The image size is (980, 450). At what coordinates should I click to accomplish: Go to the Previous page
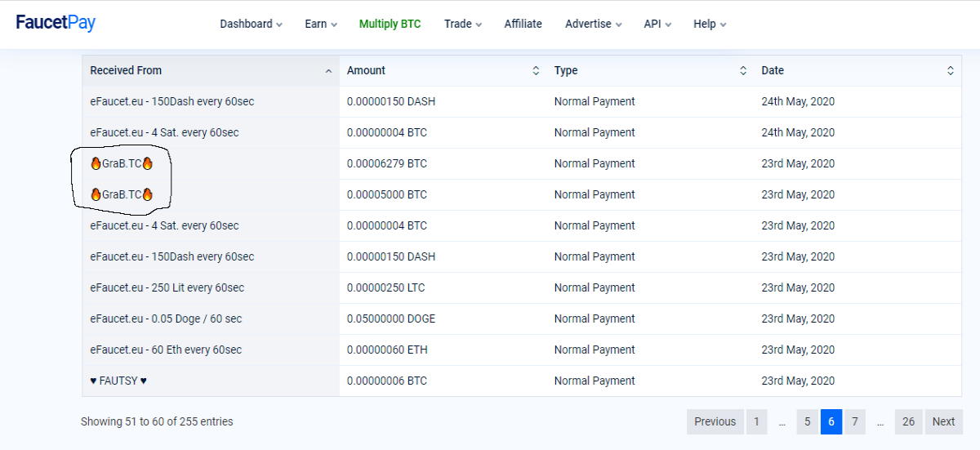(x=715, y=421)
